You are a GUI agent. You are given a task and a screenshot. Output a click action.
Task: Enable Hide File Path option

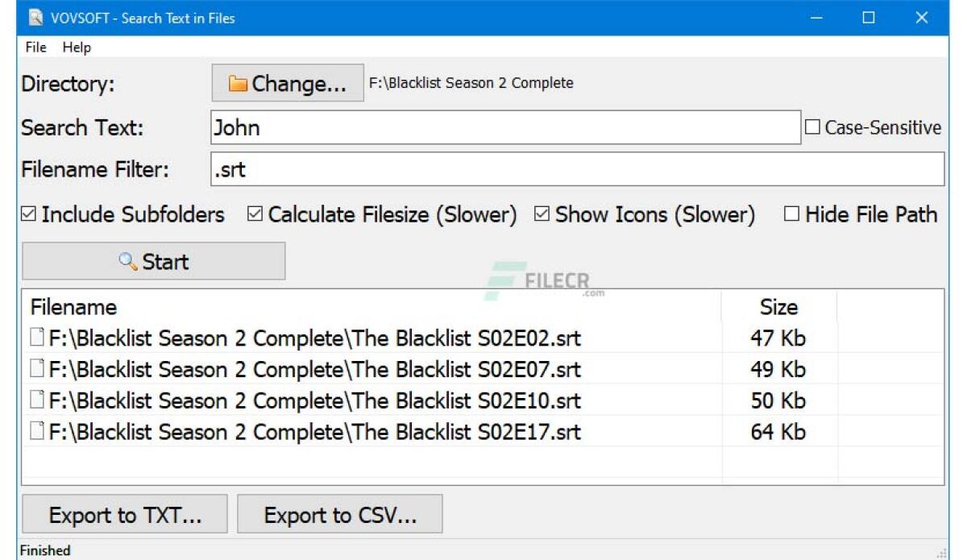click(x=791, y=214)
